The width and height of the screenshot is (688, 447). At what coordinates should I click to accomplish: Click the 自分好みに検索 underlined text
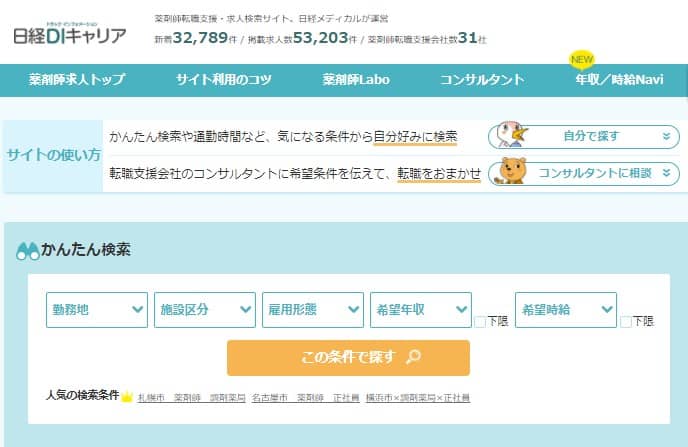tap(416, 136)
